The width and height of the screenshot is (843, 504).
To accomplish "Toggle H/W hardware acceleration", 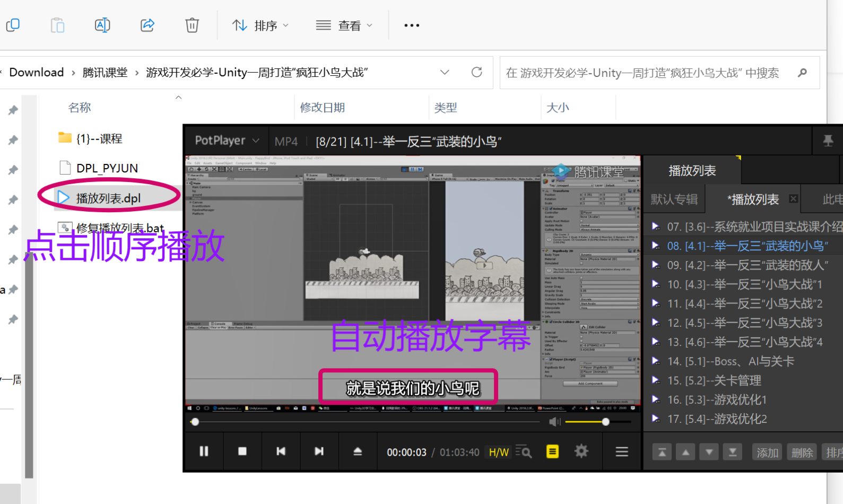I will [499, 452].
